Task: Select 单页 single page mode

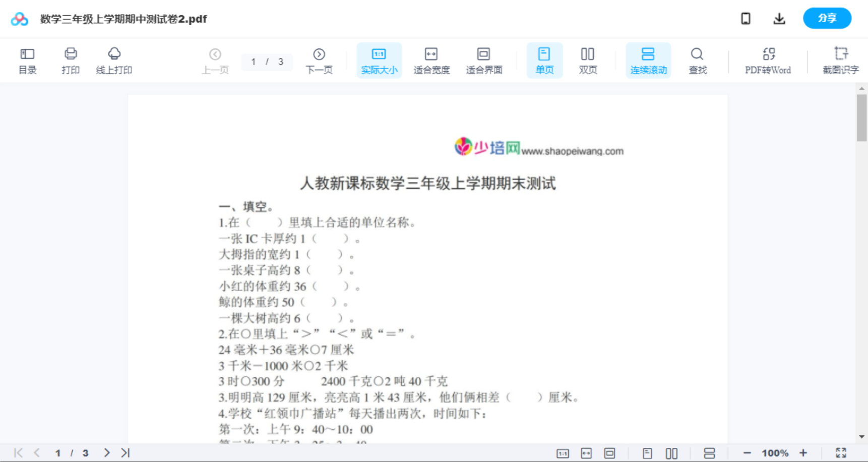Action: coord(544,60)
